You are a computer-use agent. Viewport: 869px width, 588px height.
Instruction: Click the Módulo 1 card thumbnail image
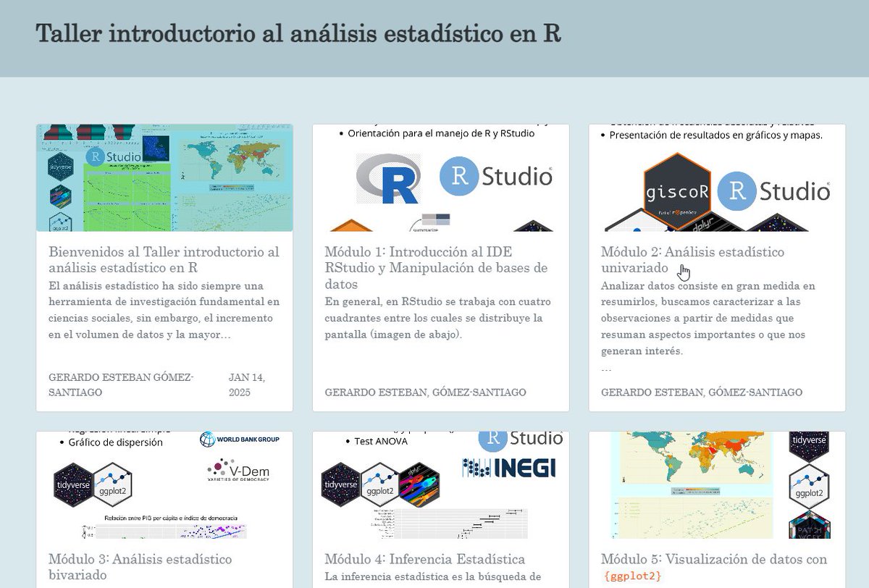(441, 178)
